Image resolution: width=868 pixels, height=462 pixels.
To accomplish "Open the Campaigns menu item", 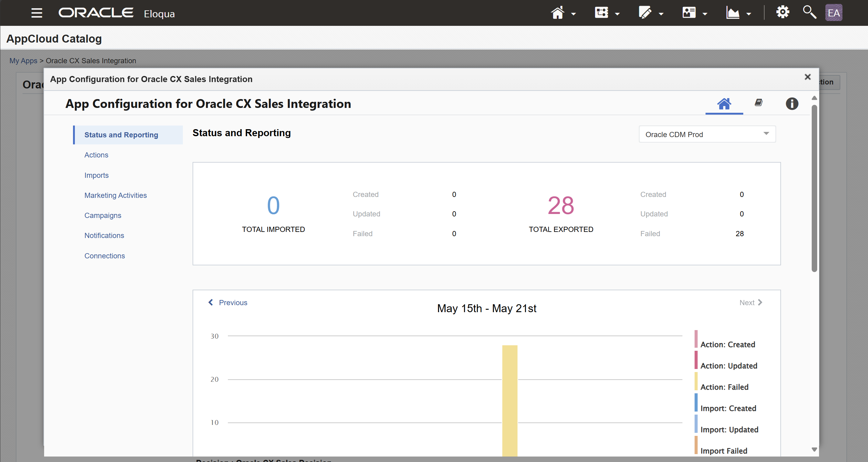I will point(103,215).
